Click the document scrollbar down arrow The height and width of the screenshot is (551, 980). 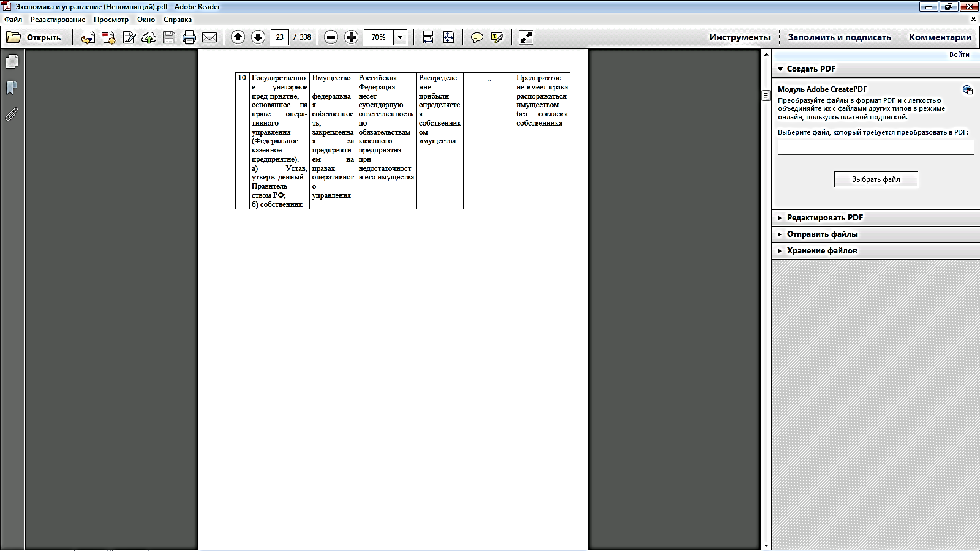[x=766, y=545]
